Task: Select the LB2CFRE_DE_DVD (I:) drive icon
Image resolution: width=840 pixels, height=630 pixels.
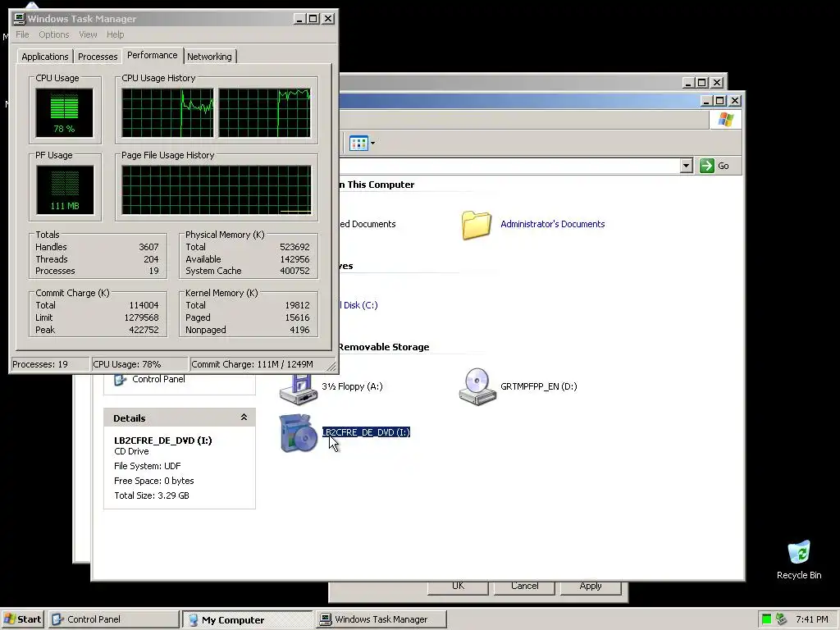Action: pyautogui.click(x=299, y=433)
